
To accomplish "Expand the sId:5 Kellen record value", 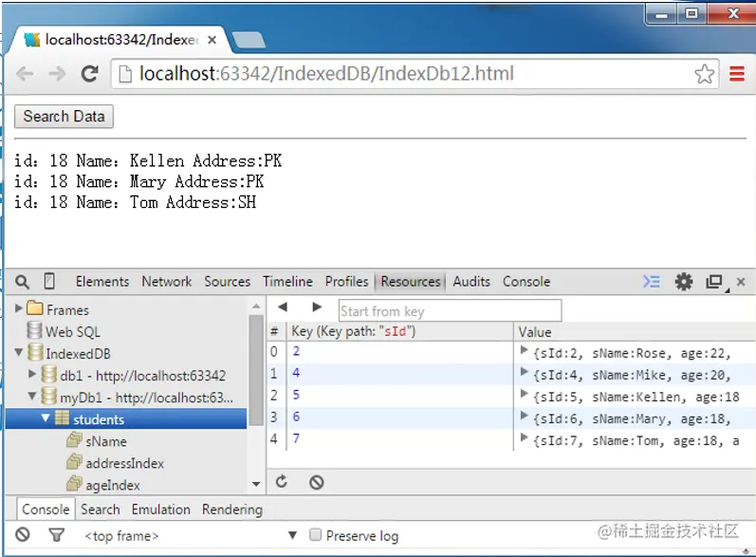I will tap(524, 394).
